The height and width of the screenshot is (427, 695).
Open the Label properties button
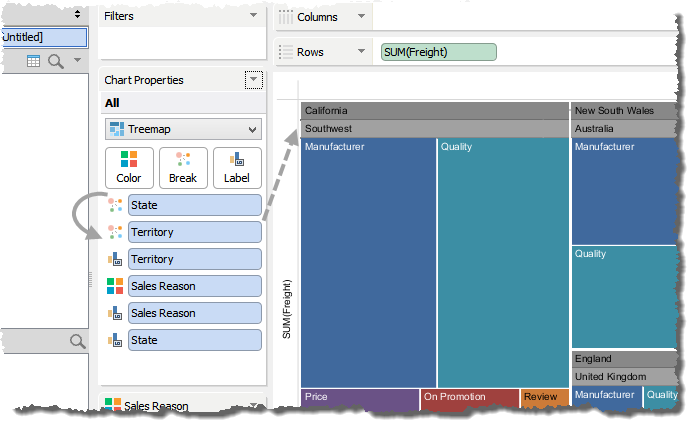click(237, 168)
